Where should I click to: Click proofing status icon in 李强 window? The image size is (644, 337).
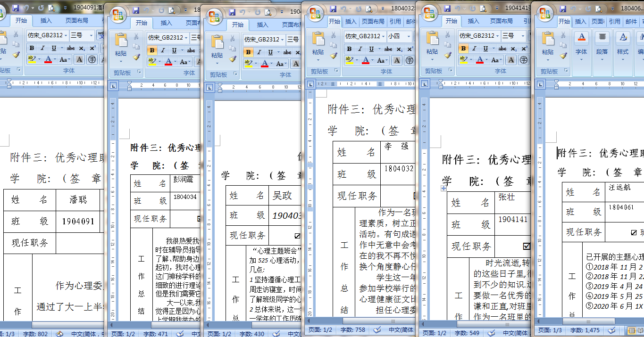376,330
